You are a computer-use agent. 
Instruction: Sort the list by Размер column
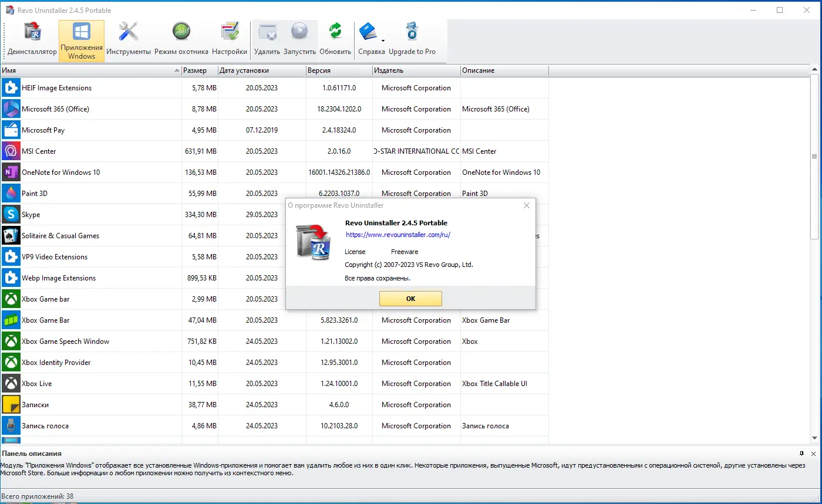[200, 70]
